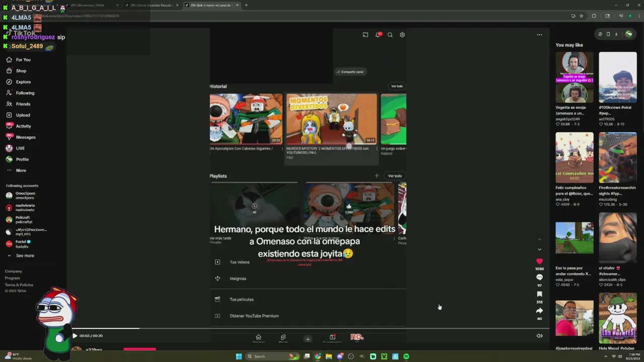Go to next video down chevron
This screenshot has width=644, height=362.
(x=539, y=249)
